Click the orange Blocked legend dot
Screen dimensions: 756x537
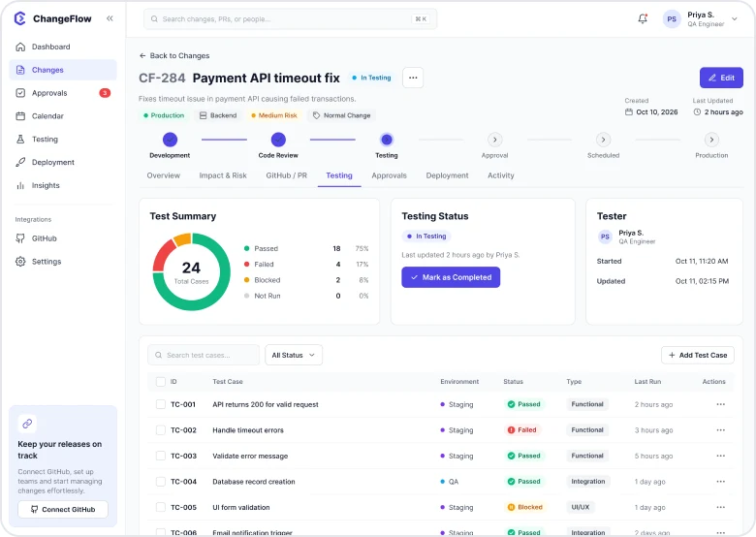(246, 280)
